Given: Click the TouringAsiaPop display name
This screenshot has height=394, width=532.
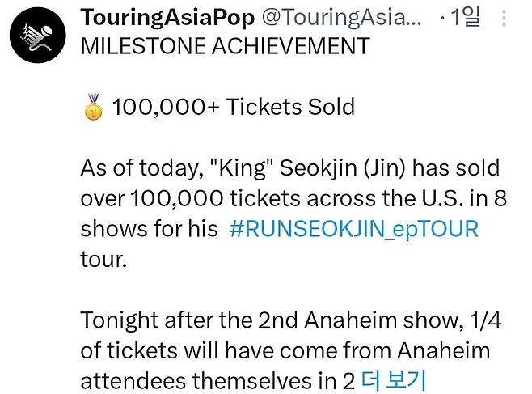Looking at the screenshot, I should (167, 18).
